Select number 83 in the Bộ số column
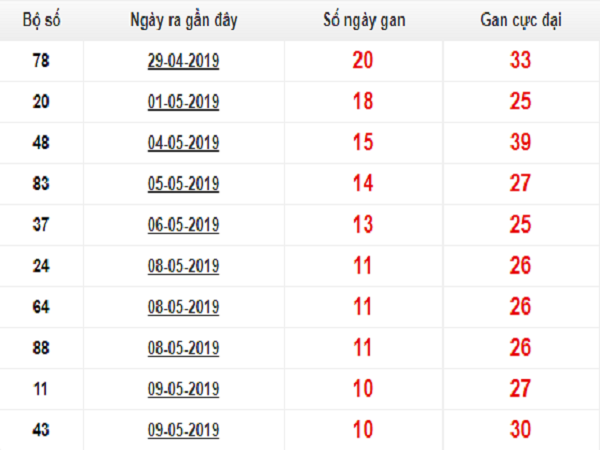 (41, 184)
